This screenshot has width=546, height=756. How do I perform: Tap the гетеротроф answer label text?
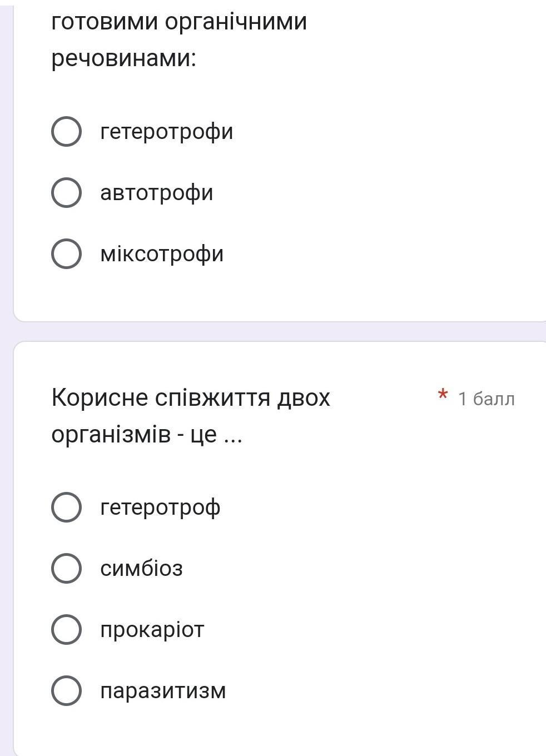point(160,508)
